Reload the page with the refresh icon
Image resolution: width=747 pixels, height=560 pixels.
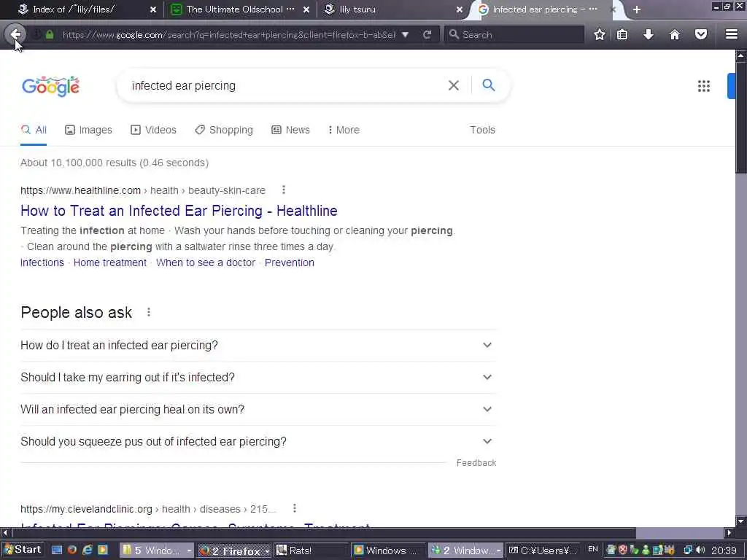point(427,34)
